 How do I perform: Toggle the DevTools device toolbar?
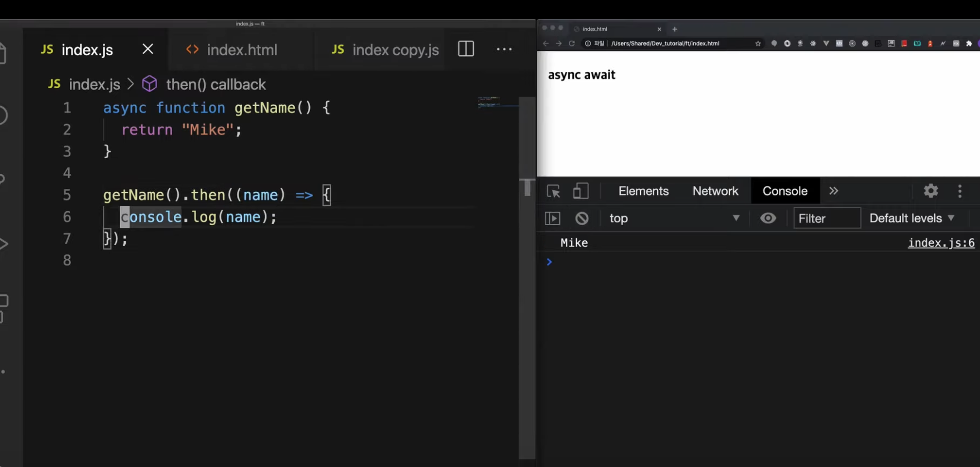(x=581, y=191)
